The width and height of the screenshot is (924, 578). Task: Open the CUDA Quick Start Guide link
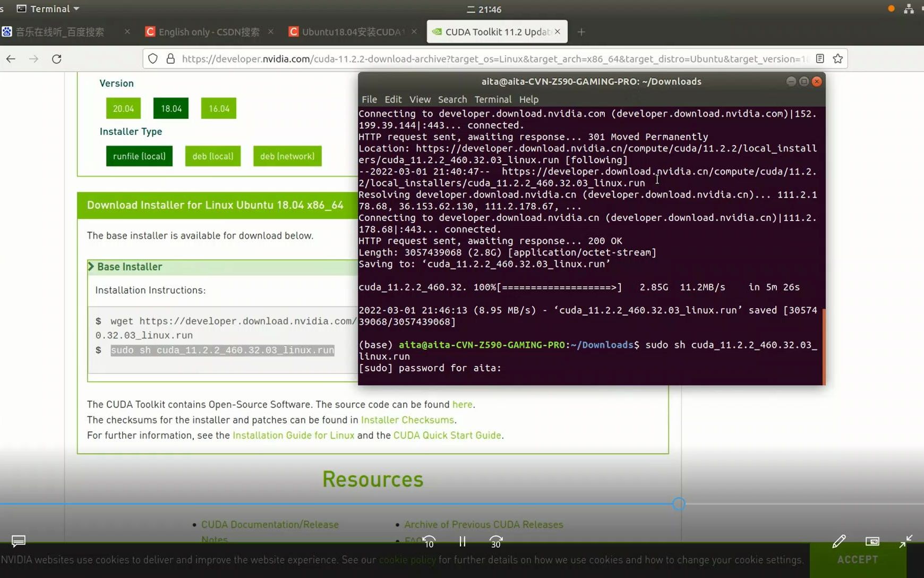click(447, 435)
